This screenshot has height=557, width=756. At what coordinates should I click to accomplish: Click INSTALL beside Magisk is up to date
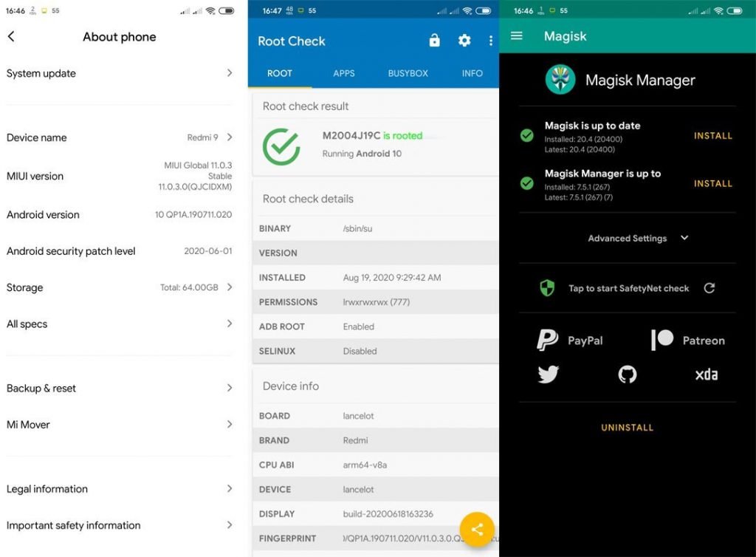[x=712, y=136]
